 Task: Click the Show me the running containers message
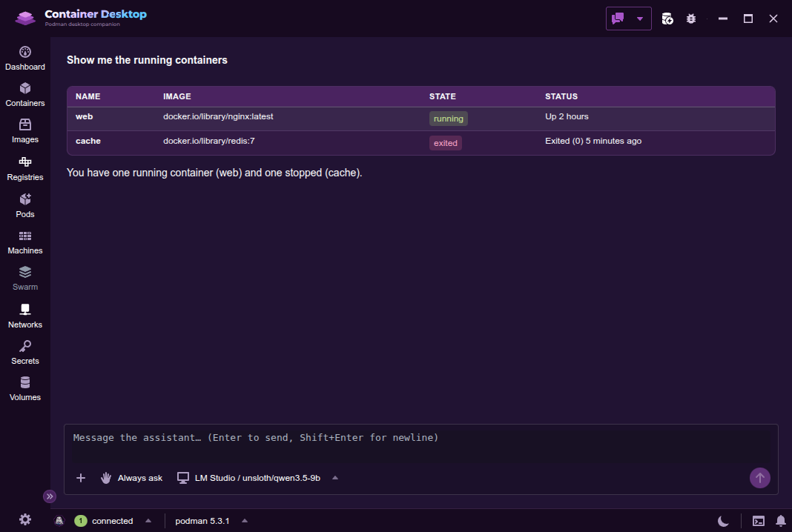(147, 60)
